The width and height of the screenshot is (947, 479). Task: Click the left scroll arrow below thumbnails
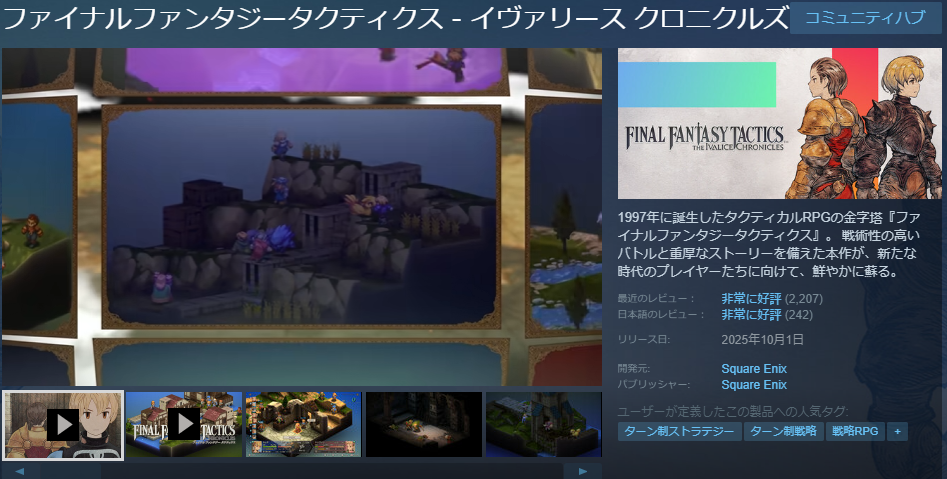[19, 470]
